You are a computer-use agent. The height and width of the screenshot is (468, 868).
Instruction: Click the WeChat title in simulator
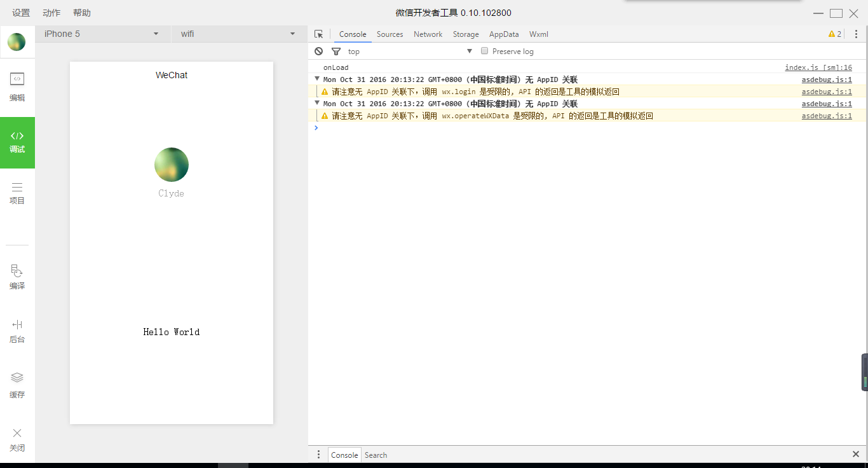[x=172, y=75]
